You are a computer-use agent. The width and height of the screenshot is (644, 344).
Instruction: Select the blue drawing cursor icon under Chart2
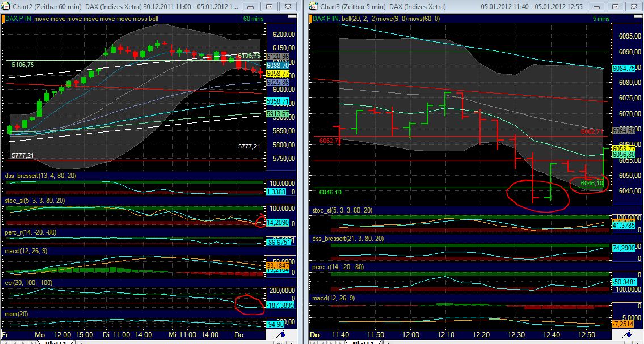click(x=280, y=334)
